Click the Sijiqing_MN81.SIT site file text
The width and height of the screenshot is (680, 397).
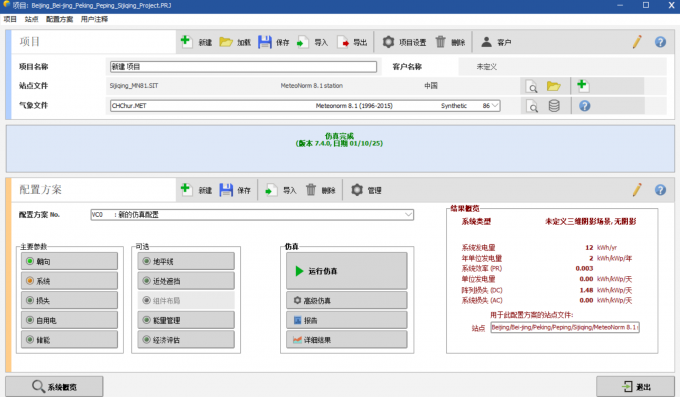(x=134, y=86)
